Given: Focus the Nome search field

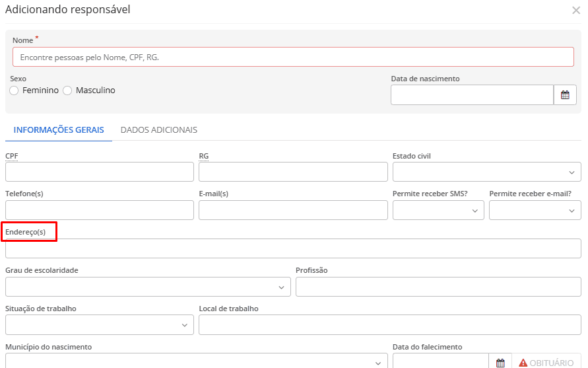Looking at the screenshot, I should [x=293, y=57].
